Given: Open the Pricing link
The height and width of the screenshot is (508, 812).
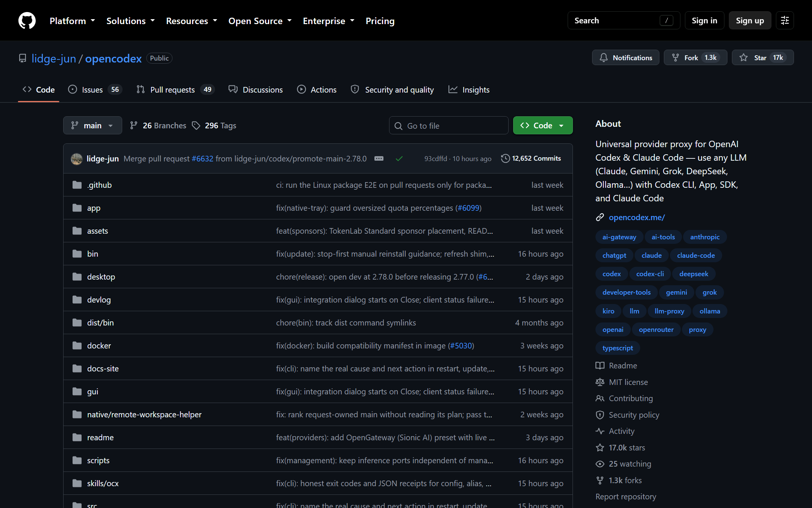Looking at the screenshot, I should [380, 21].
